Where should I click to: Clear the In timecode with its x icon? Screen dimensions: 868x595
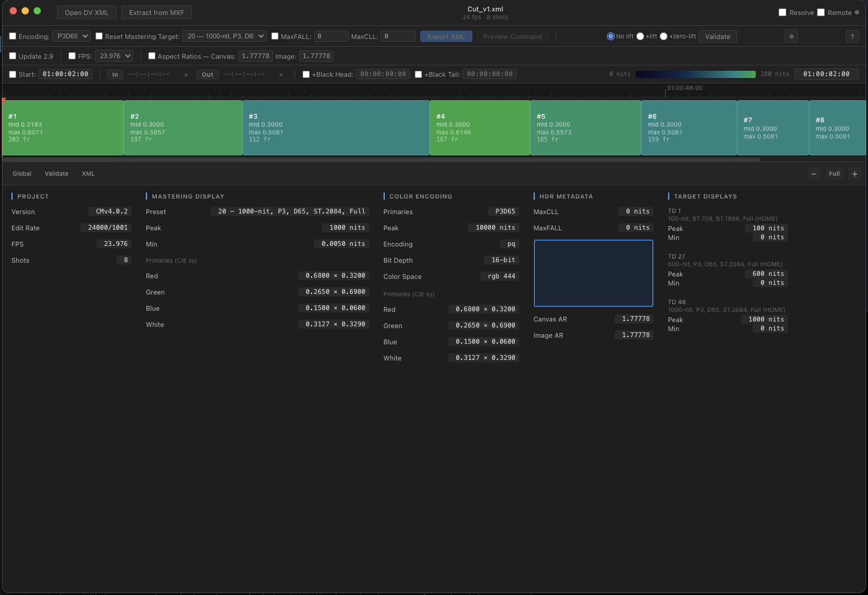(185, 74)
